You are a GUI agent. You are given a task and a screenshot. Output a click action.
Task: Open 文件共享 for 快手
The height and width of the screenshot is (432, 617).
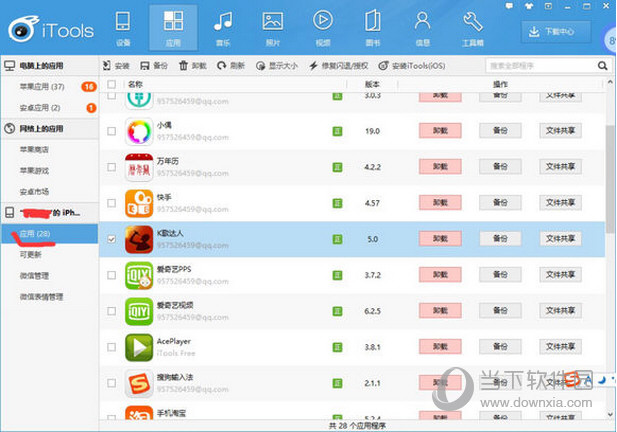coord(560,203)
